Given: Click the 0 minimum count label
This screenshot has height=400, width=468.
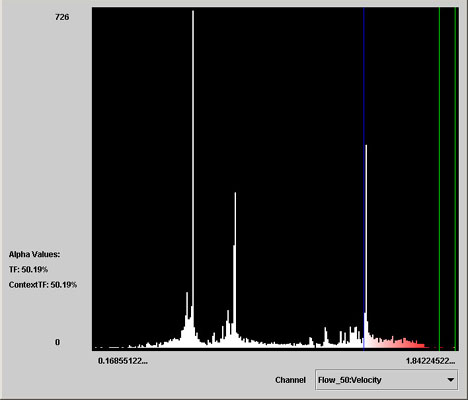Looking at the screenshot, I should [57, 342].
